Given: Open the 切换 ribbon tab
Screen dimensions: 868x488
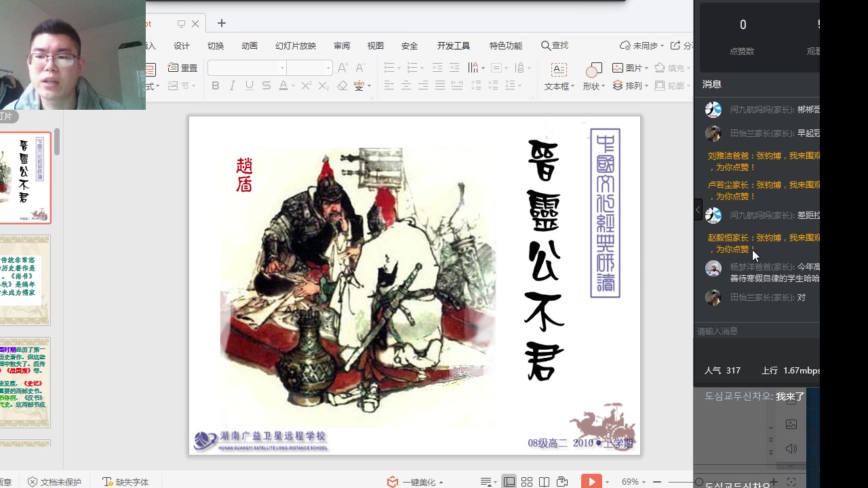Looking at the screenshot, I should [x=216, y=45].
